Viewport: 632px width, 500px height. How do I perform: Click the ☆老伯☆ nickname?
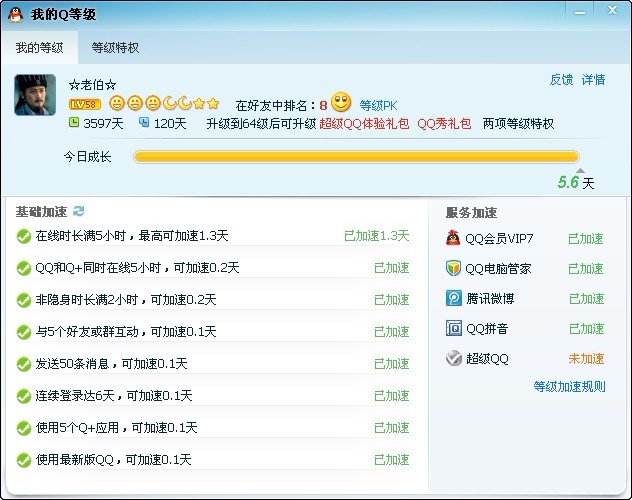(93, 85)
